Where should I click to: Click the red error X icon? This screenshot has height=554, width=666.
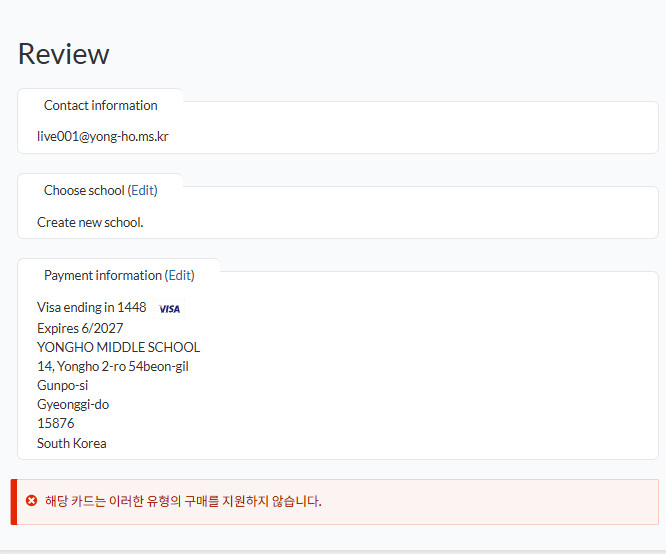point(31,501)
